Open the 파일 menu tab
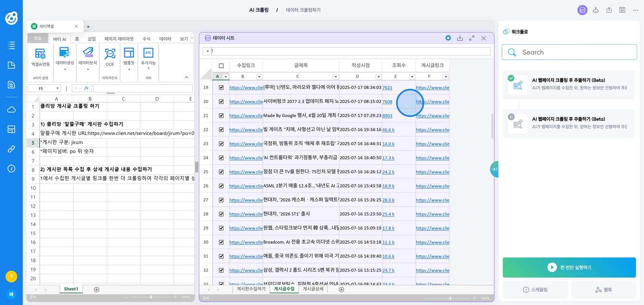This screenshot has height=305, width=644. point(38,38)
